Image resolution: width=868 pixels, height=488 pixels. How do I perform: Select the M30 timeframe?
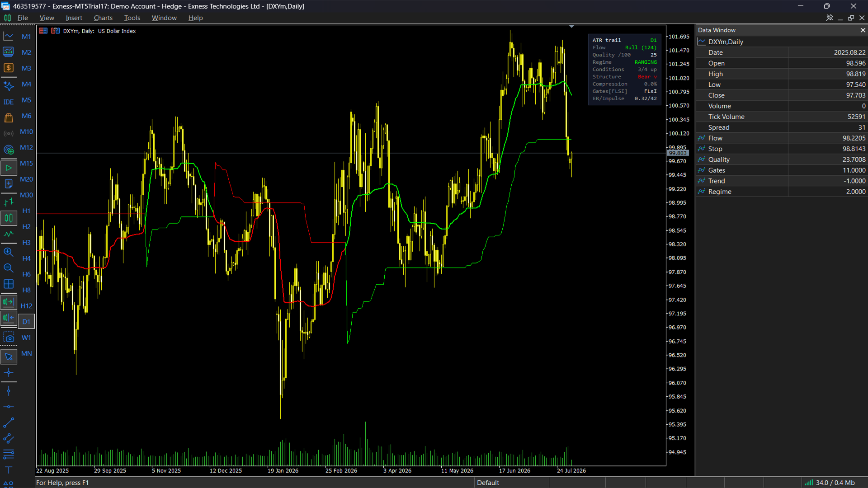coord(26,195)
